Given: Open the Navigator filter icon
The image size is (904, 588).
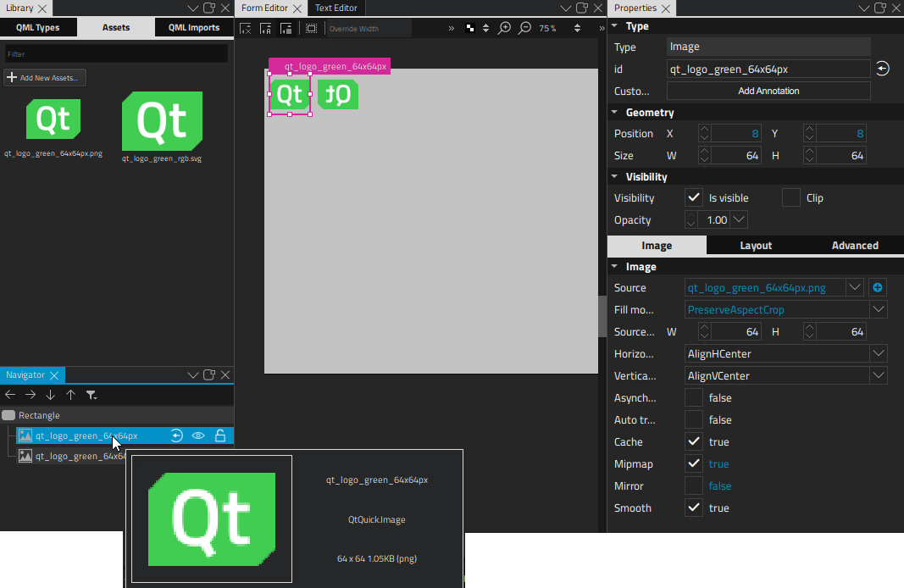Looking at the screenshot, I should pyautogui.click(x=92, y=395).
